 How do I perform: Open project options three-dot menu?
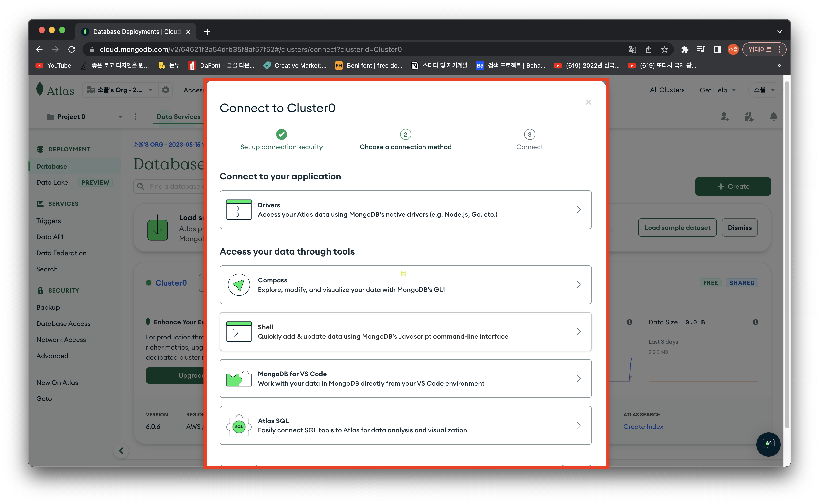(x=135, y=117)
